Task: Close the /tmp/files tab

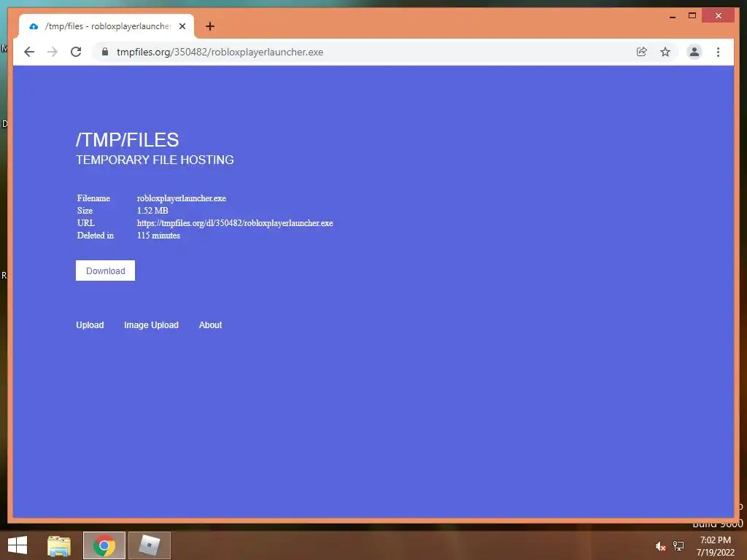Action: click(x=182, y=26)
